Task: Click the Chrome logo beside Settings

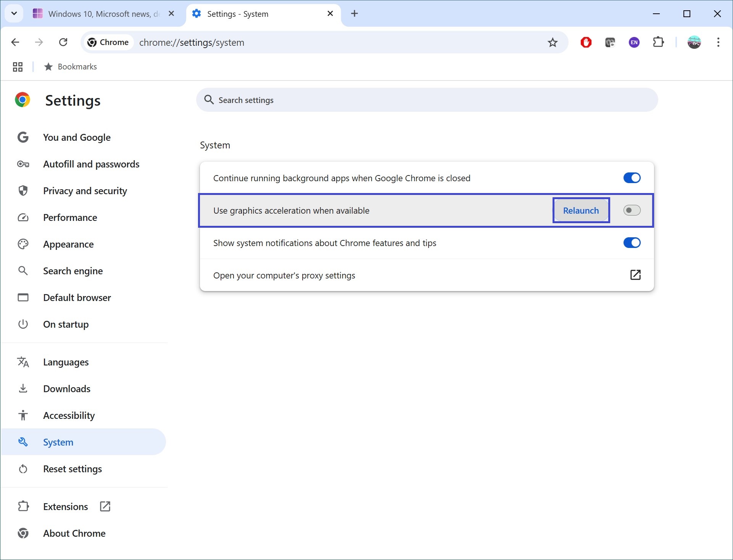Action: 23,100
